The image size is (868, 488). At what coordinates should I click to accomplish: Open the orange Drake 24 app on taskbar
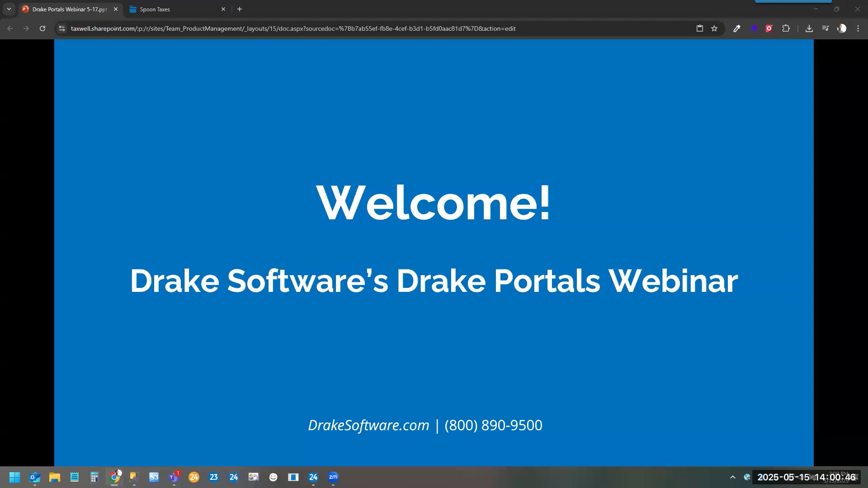194,477
